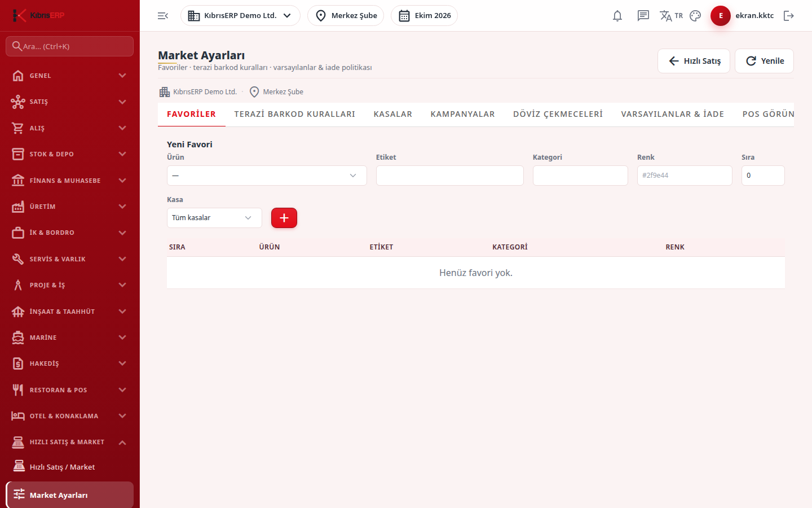Open the messages chat icon

[x=643, y=16]
